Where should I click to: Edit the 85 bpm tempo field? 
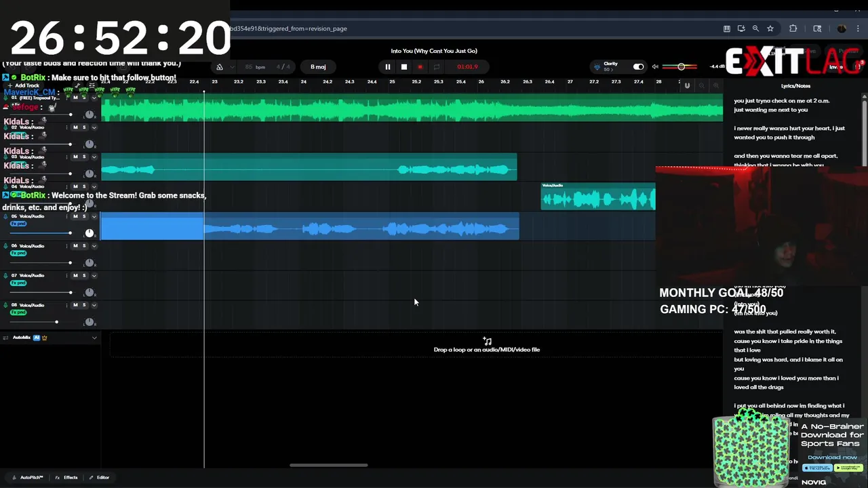(x=255, y=67)
